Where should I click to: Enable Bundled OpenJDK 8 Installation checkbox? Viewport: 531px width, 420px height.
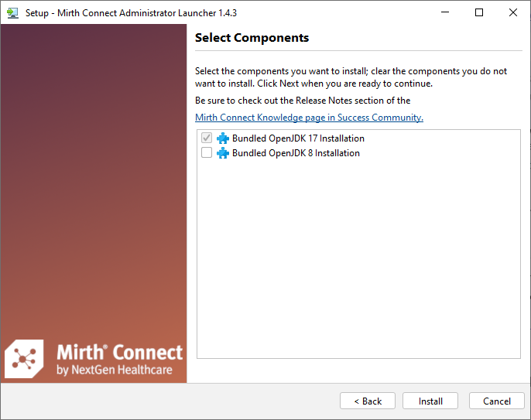click(x=207, y=152)
